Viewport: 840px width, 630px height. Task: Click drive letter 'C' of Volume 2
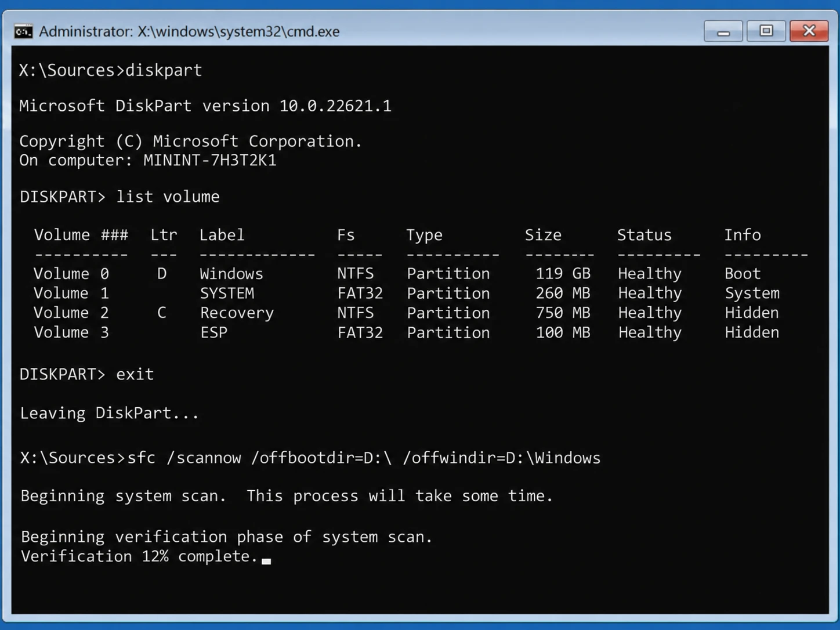[x=162, y=313]
